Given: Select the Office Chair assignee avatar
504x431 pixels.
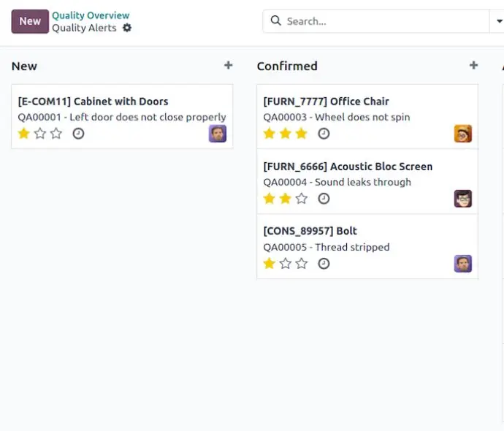Looking at the screenshot, I should coord(463,134).
